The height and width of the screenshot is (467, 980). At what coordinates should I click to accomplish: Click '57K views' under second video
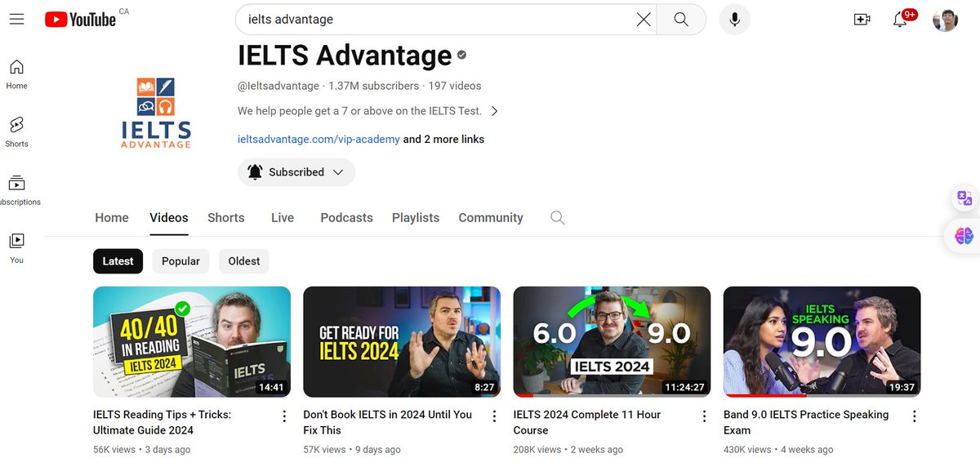click(x=324, y=450)
